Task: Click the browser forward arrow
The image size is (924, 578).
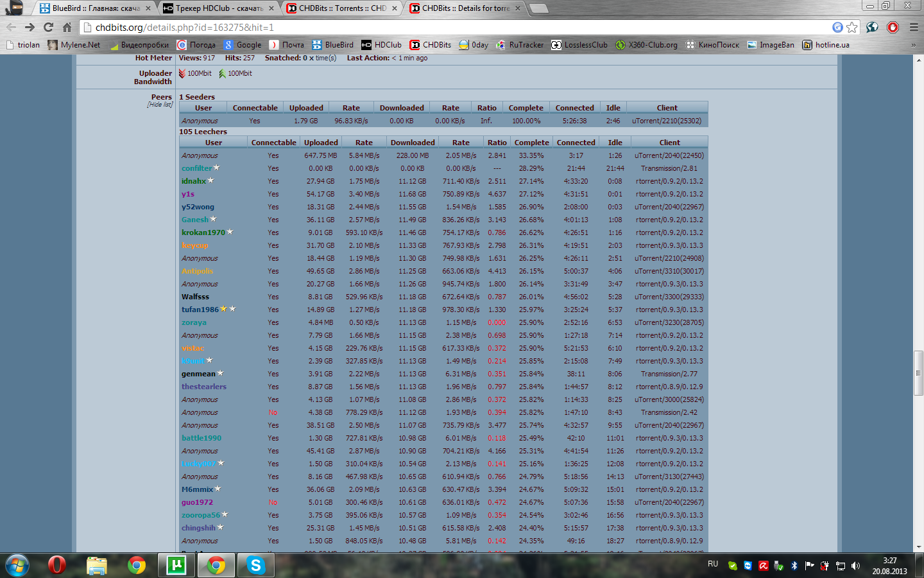Action: tap(30, 27)
